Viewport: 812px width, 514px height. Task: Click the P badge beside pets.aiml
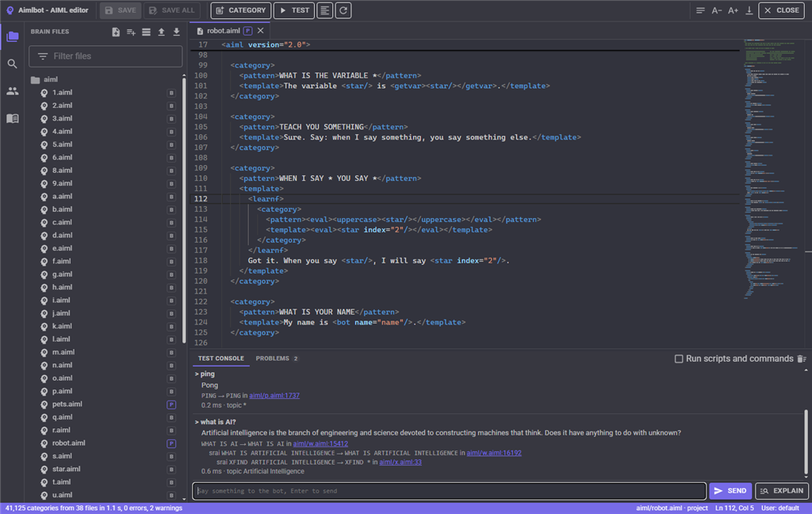tap(171, 405)
